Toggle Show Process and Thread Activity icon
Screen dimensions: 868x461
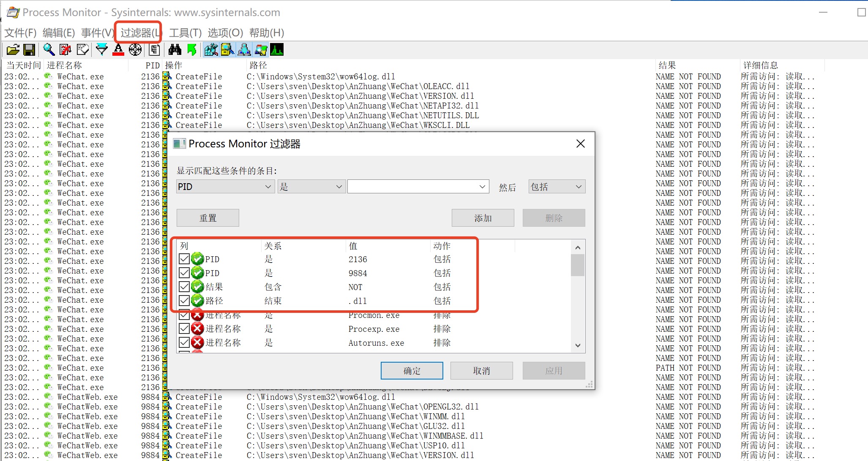[x=260, y=50]
